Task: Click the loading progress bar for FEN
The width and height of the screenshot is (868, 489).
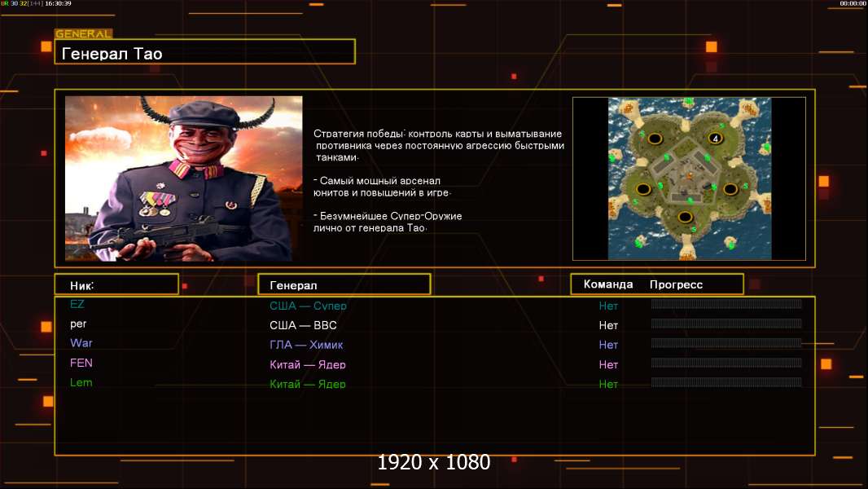Action: click(726, 363)
